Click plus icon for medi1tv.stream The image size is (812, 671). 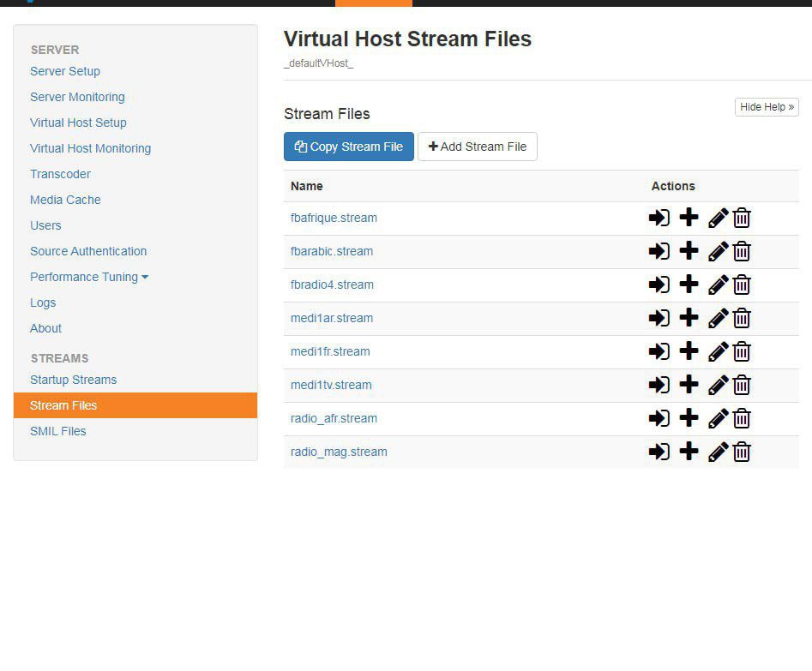click(x=689, y=385)
